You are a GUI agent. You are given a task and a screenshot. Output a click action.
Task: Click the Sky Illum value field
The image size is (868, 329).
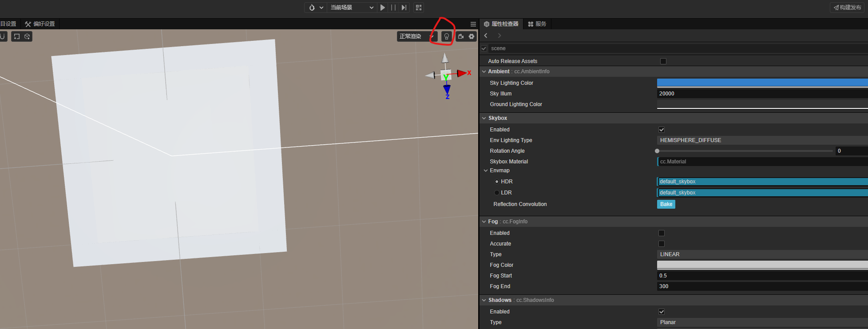point(762,94)
